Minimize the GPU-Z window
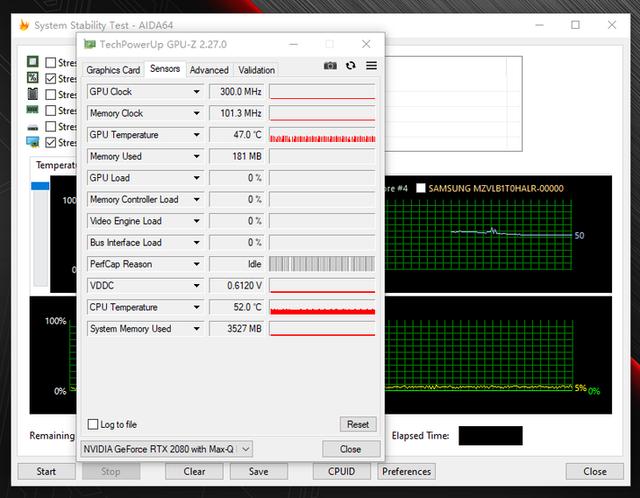Image resolution: width=640 pixels, height=498 pixels. [x=293, y=44]
